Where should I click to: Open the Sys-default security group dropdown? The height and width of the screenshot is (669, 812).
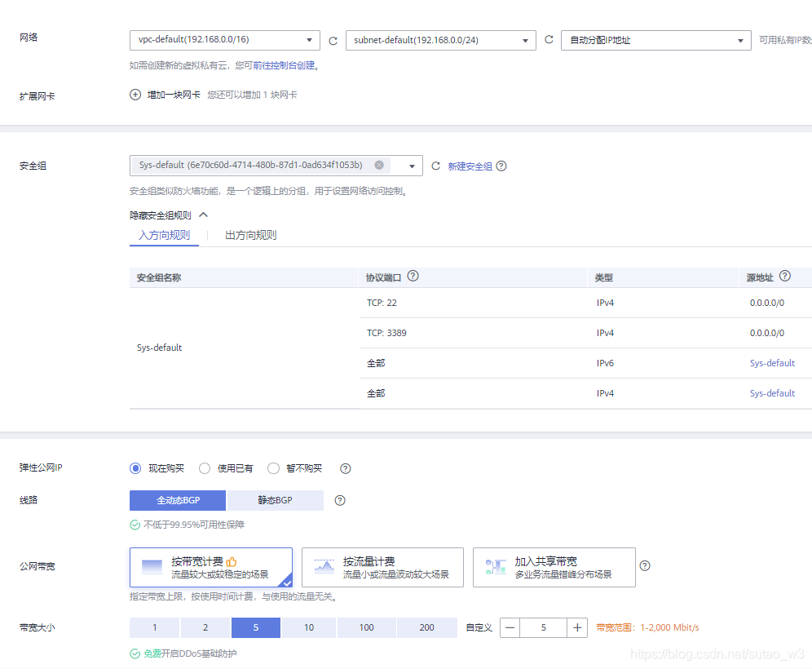276,166
